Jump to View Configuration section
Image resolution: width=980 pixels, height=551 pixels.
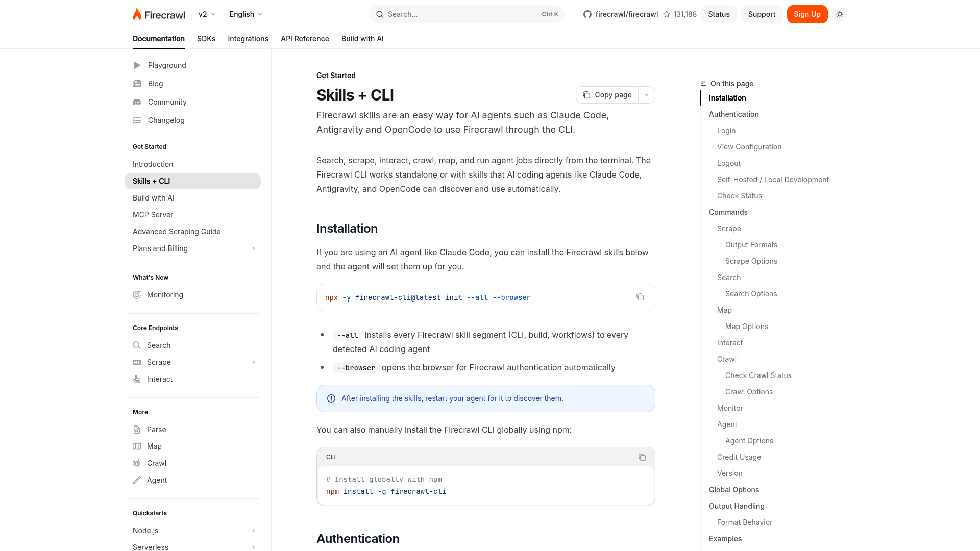tap(749, 147)
